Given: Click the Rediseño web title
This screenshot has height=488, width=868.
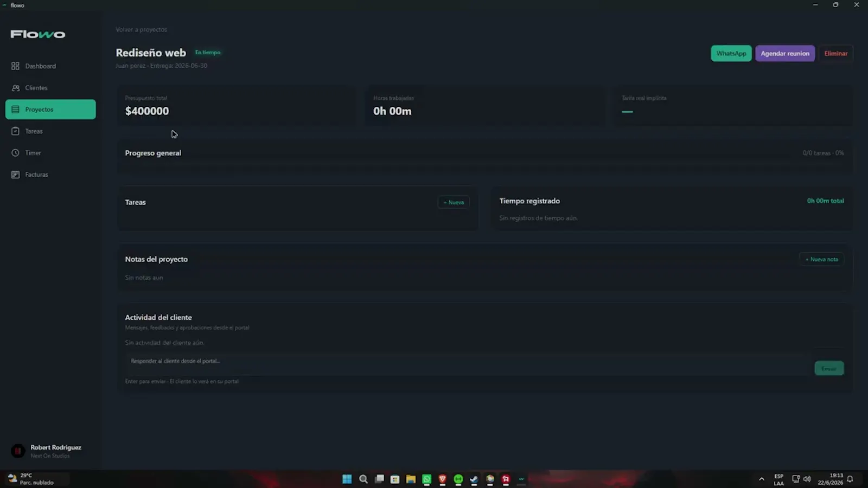Looking at the screenshot, I should (151, 53).
